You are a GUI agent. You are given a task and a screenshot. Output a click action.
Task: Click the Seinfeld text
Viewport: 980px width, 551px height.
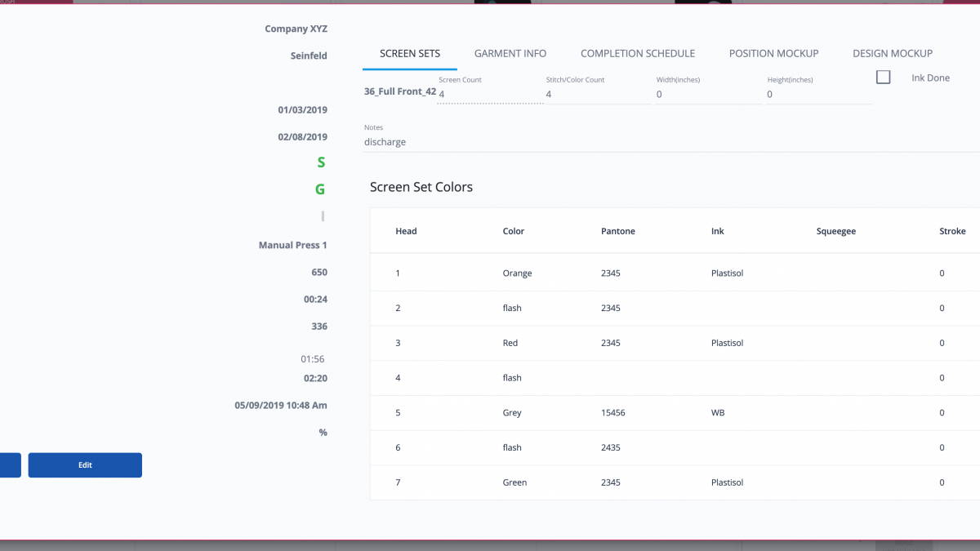point(309,56)
